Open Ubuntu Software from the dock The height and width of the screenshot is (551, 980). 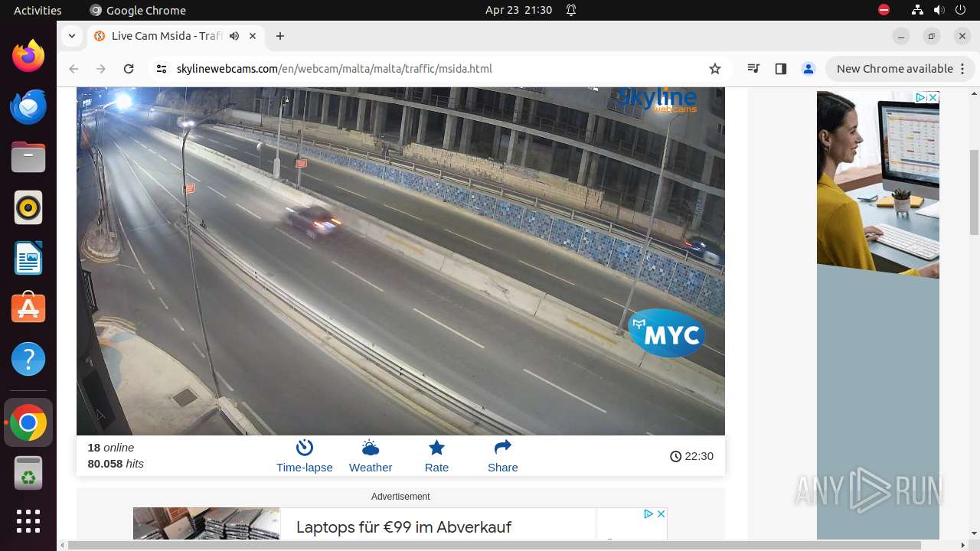click(28, 308)
